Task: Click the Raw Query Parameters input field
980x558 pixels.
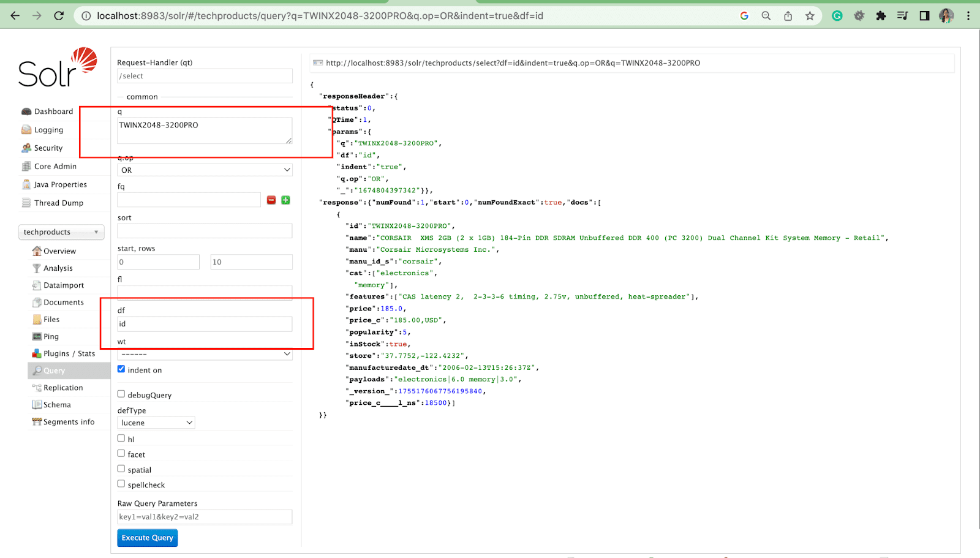Action: point(205,517)
